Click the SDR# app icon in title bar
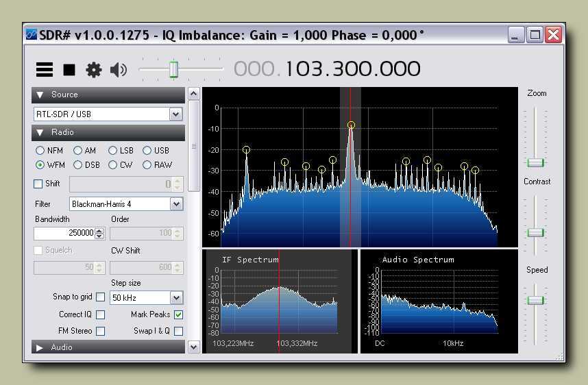This screenshot has height=385, width=588. click(x=32, y=35)
